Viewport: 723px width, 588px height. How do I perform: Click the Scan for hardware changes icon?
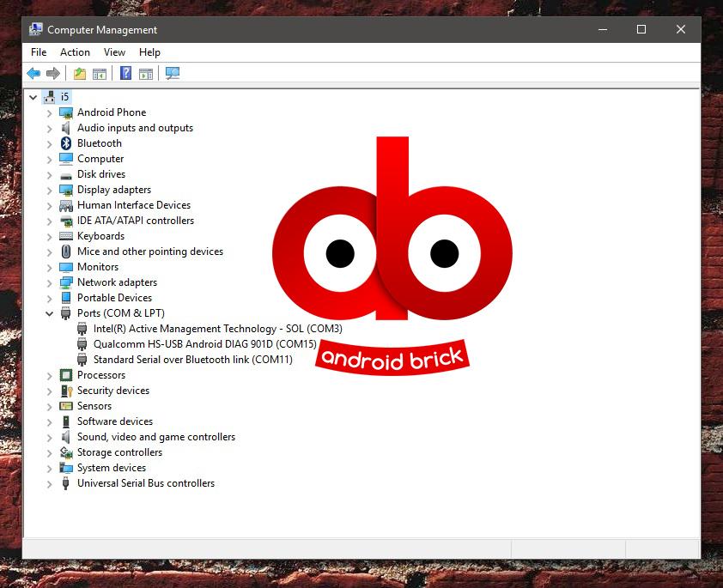pyautogui.click(x=173, y=74)
